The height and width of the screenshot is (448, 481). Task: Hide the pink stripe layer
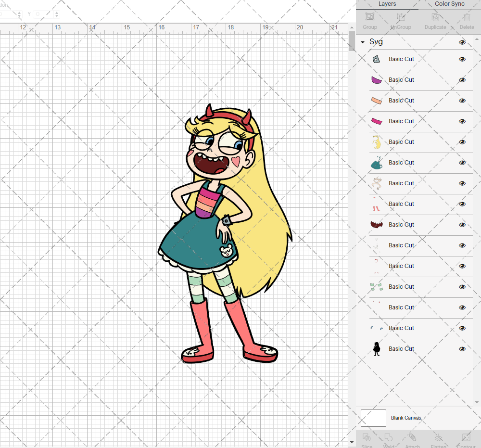[462, 121]
